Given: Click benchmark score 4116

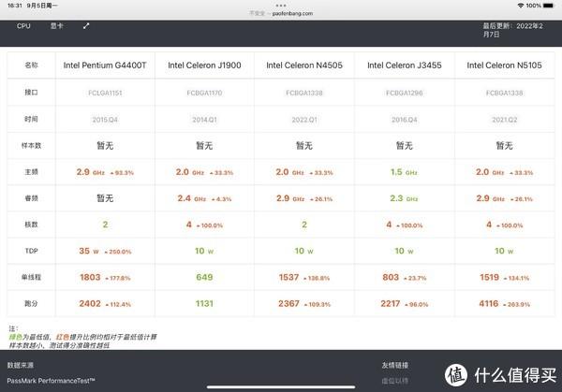Looking at the screenshot, I should click(x=489, y=303).
